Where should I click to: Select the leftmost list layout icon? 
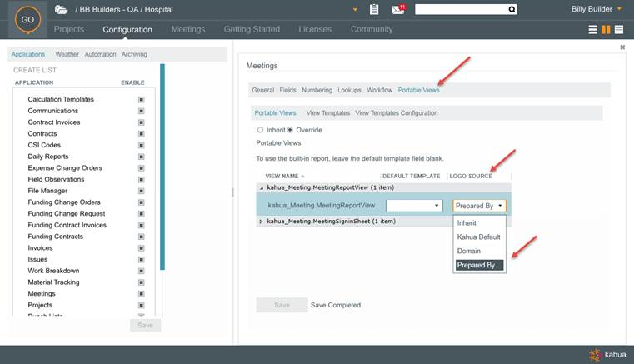[x=593, y=29]
